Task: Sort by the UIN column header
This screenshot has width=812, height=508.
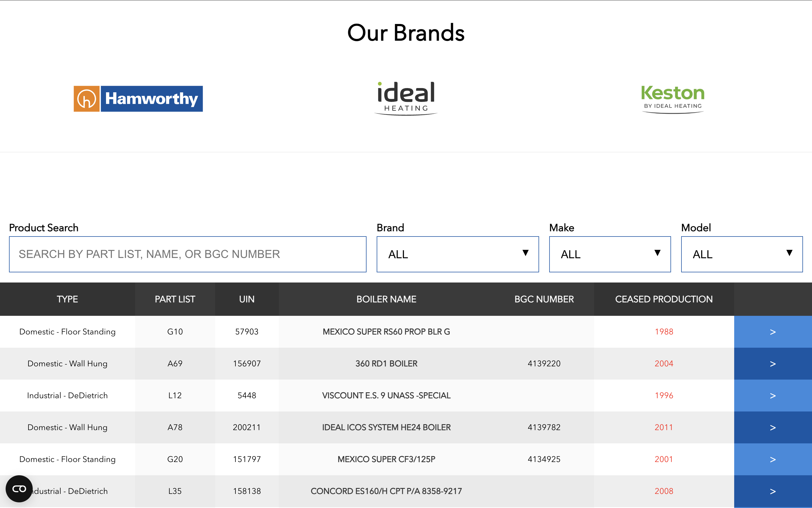Action: point(247,299)
